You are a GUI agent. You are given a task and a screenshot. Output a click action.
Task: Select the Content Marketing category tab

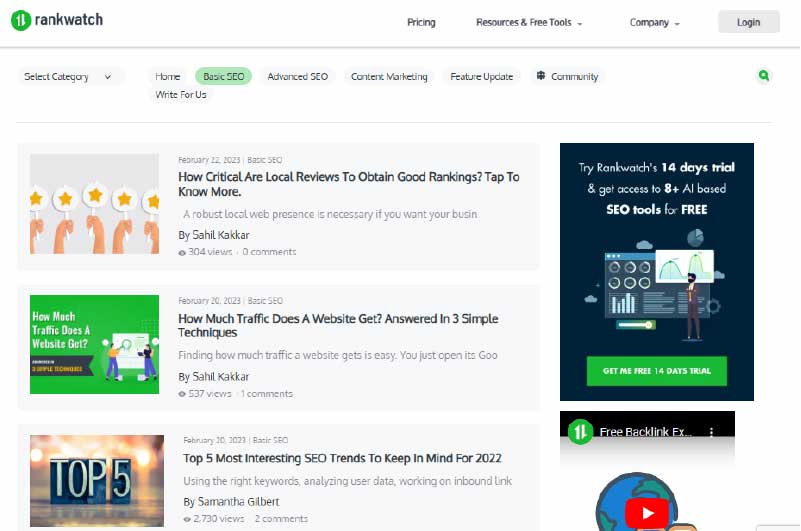point(389,77)
